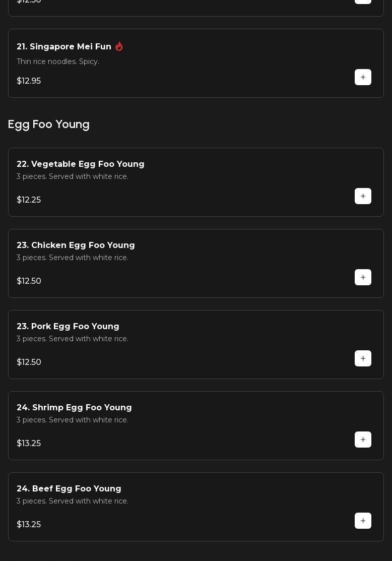Add Beef Egg Foo Young to cart

(x=363, y=521)
